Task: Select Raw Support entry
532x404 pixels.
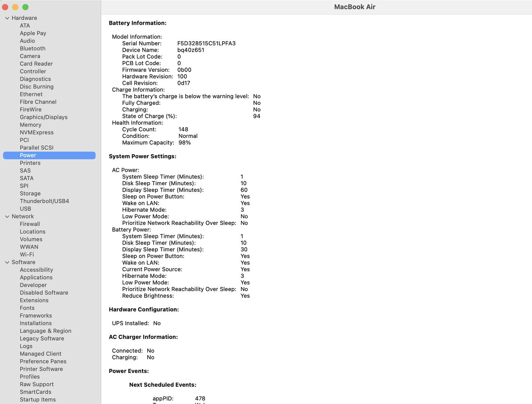Action: [x=37, y=384]
